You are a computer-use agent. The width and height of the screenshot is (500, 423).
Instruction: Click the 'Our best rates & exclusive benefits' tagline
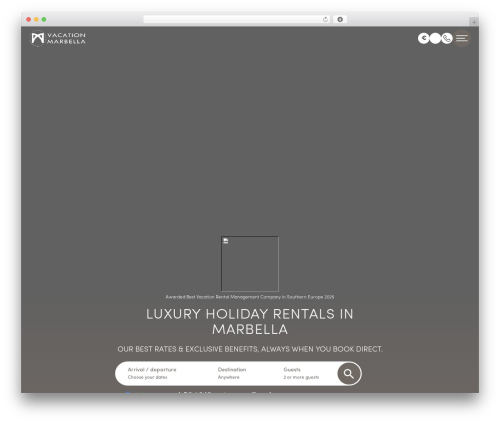250,349
